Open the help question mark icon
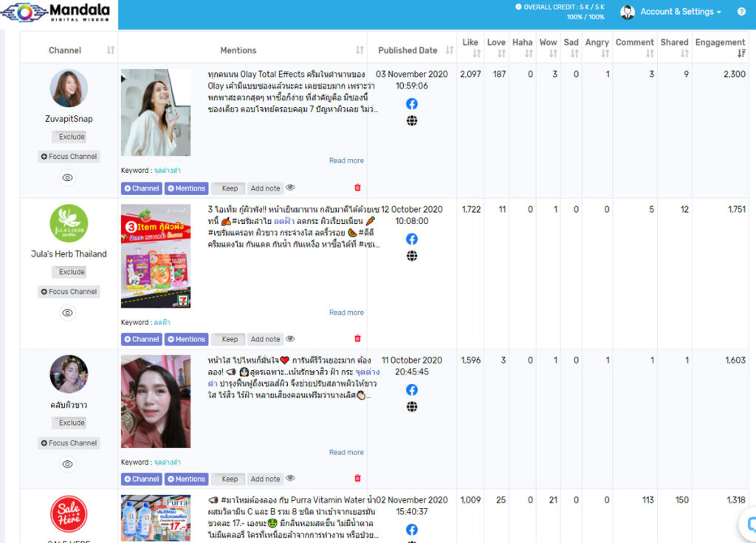The image size is (756, 543). click(741, 12)
